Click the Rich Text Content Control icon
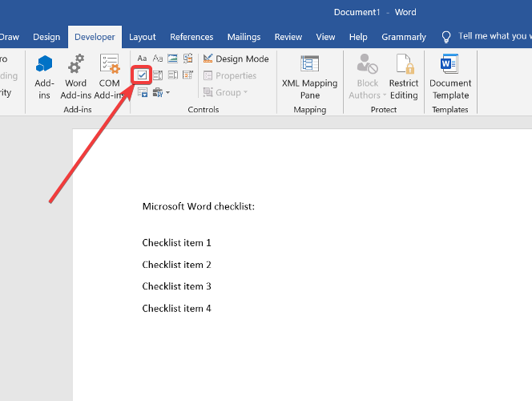 (x=142, y=59)
